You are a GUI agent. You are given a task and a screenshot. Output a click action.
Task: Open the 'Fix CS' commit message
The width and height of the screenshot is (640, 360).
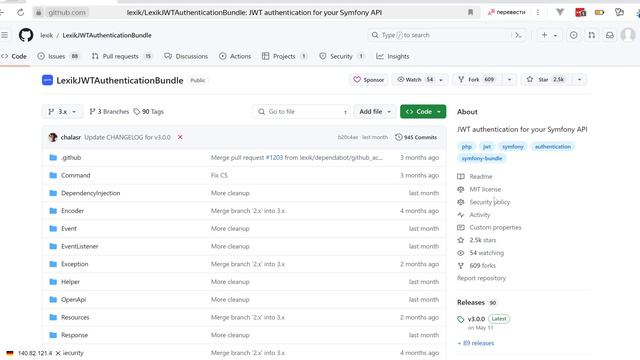219,175
